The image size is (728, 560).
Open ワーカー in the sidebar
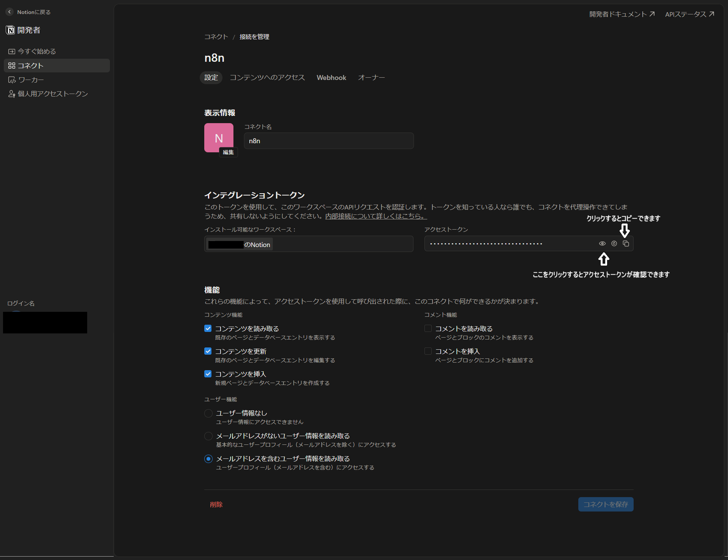pyautogui.click(x=57, y=80)
